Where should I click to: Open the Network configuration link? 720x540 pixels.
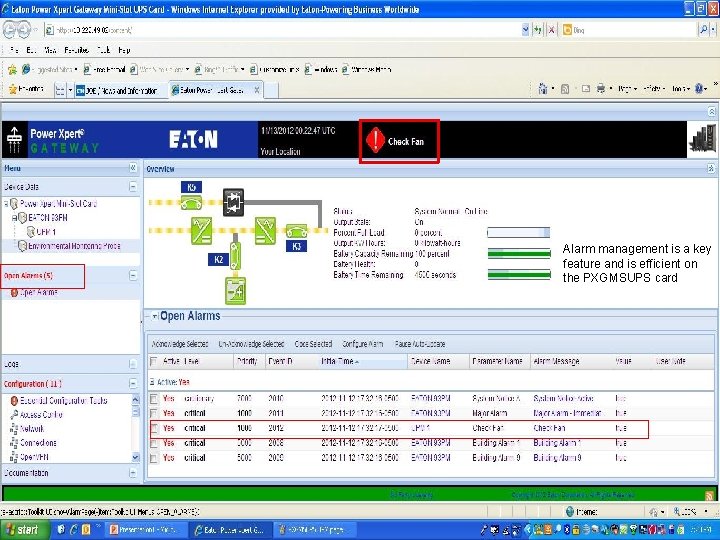coord(32,429)
